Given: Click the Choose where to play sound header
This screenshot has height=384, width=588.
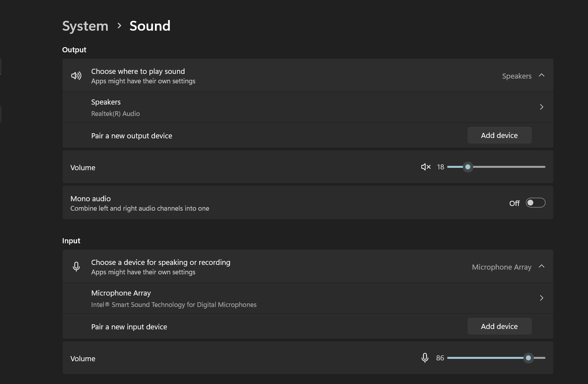Looking at the screenshot, I should (x=138, y=72).
